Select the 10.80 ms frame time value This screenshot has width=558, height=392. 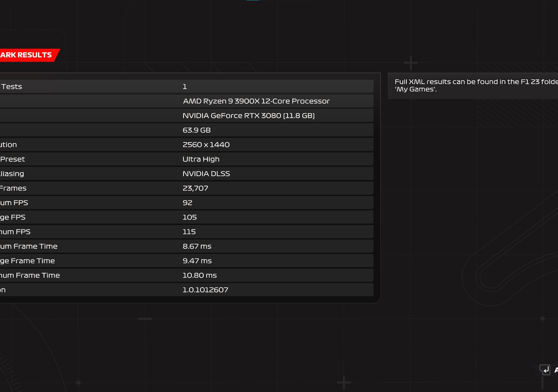200,275
